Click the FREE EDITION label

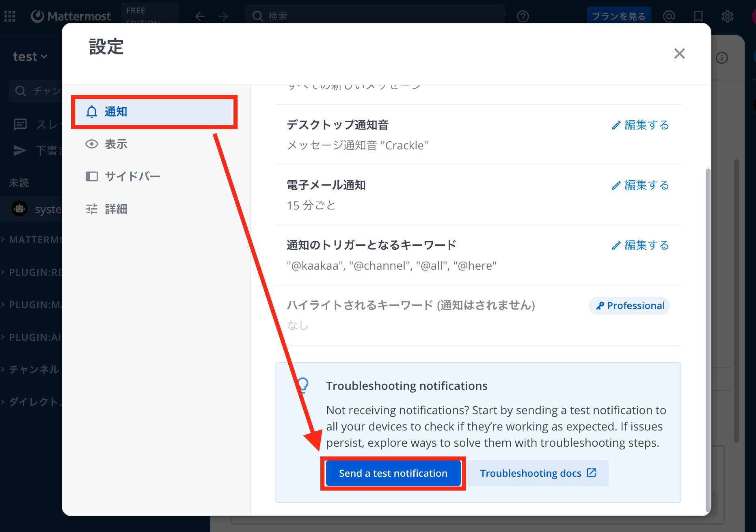pyautogui.click(x=143, y=15)
